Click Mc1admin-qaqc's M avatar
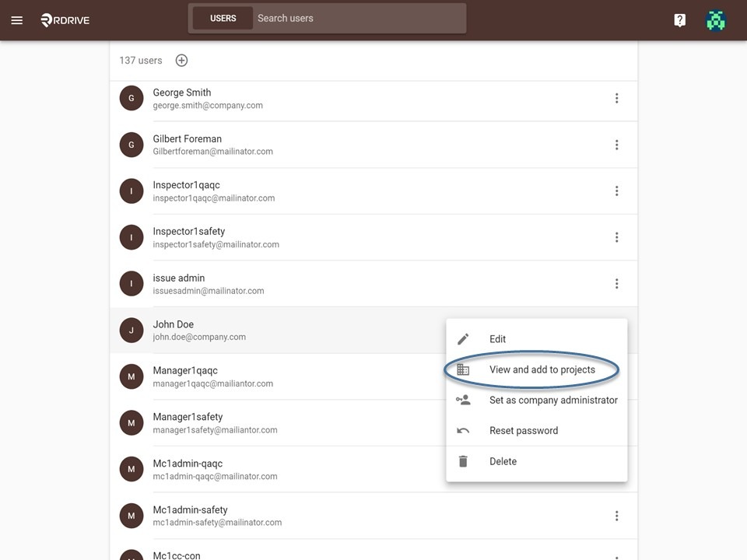This screenshot has height=560, width=747. pos(132,469)
